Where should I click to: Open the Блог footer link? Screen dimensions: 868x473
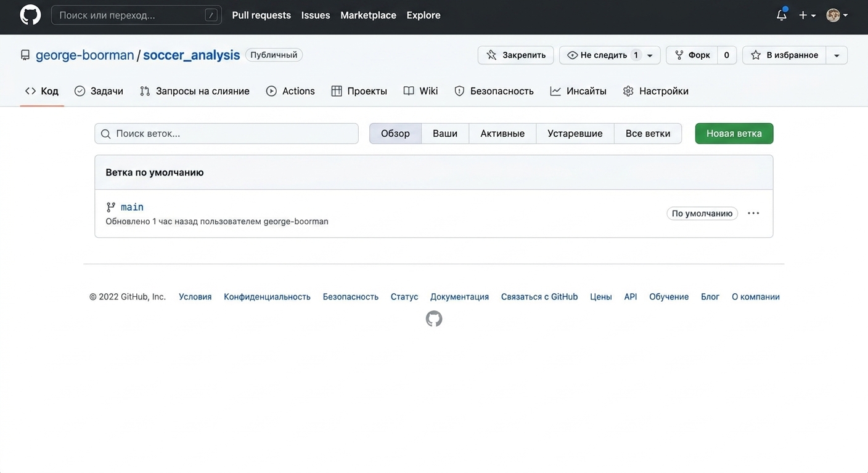pyautogui.click(x=710, y=297)
